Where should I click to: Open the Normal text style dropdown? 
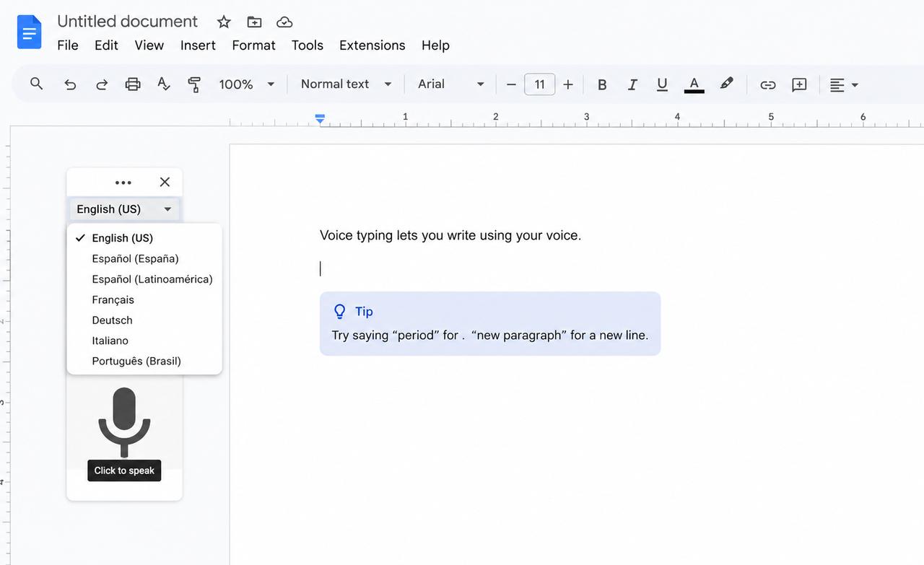[x=346, y=84]
